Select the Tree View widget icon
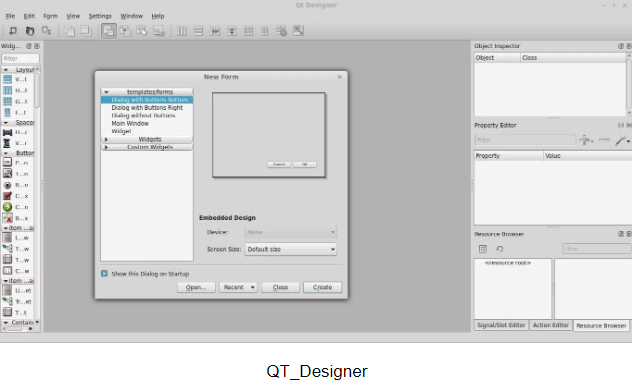Screen dimensions: 632x389 7,249
